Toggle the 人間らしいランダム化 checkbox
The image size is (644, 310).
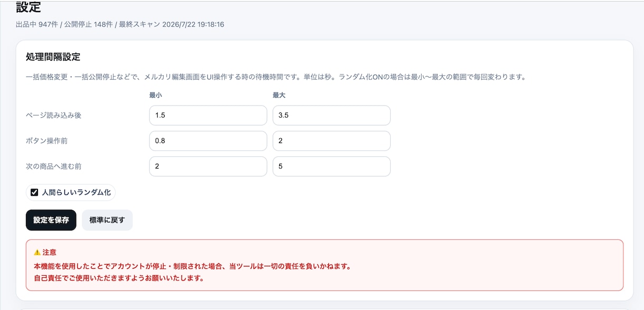tap(35, 192)
